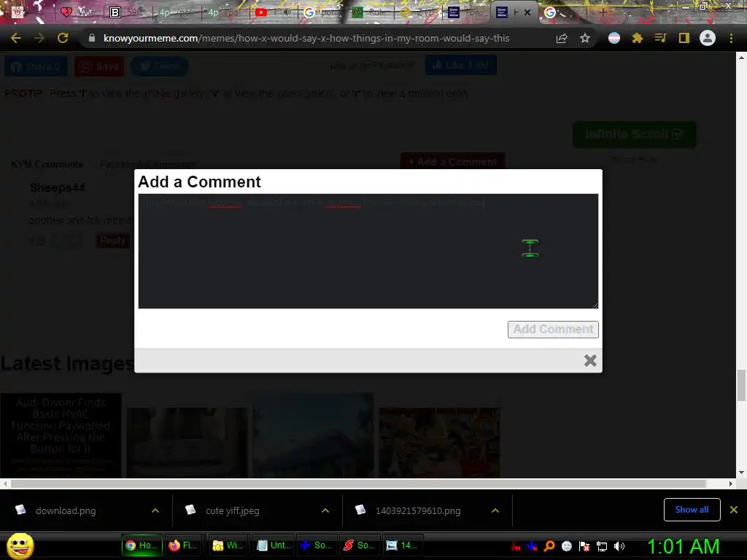This screenshot has height=560, width=747.
Task: Open the media control playlist icon
Action: pyautogui.click(x=660, y=38)
